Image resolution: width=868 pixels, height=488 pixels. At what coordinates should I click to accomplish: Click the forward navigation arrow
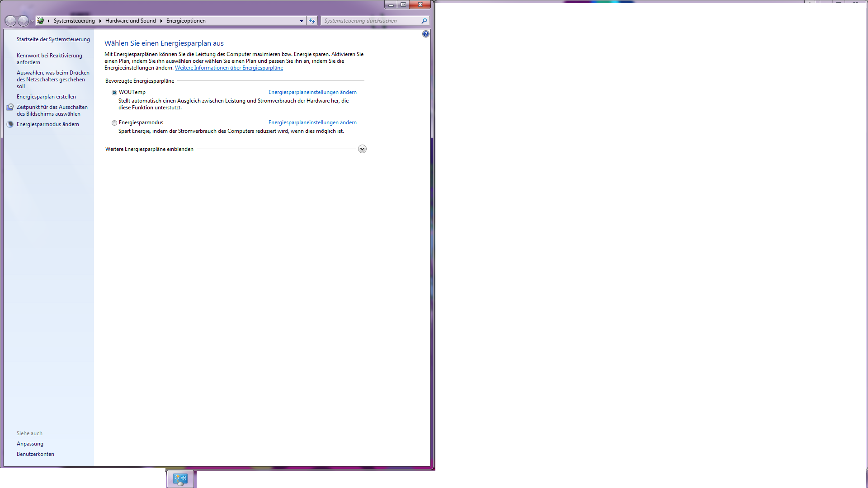23,21
